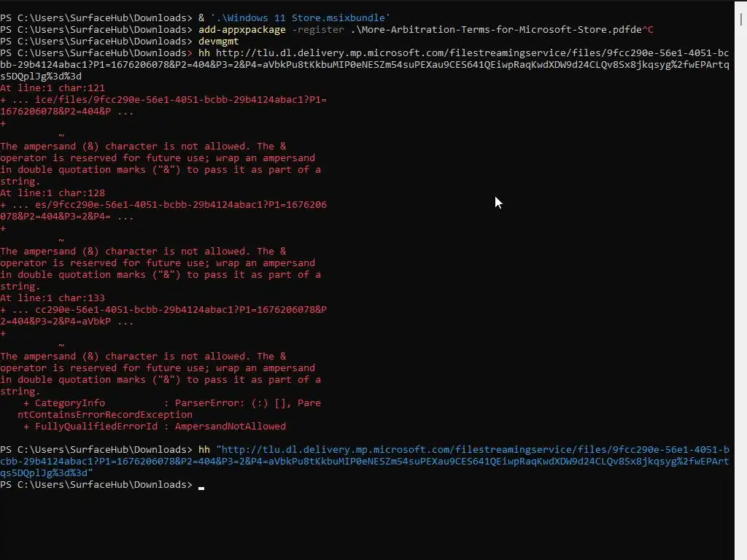This screenshot has height=560, width=747.
Task: Click the -register parameter text
Action: click(x=318, y=29)
